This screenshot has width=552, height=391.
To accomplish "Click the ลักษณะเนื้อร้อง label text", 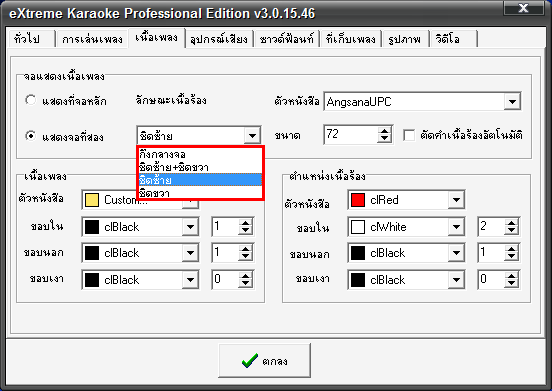I will 171,100.
